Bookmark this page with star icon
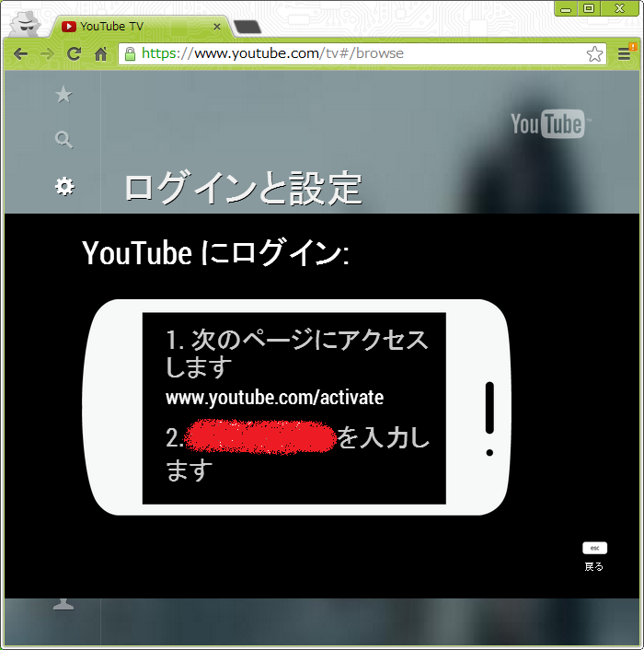Screen dimensions: 644x650 click(x=594, y=54)
